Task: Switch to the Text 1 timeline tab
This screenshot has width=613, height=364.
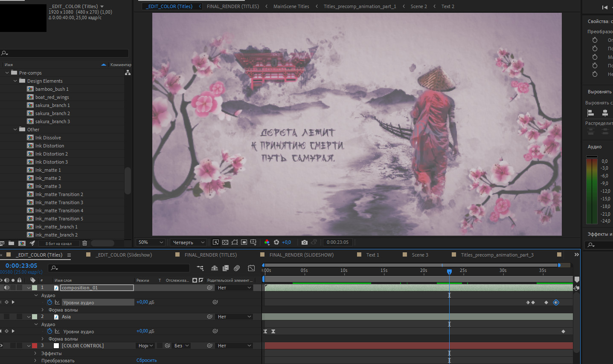Action: coord(372,255)
